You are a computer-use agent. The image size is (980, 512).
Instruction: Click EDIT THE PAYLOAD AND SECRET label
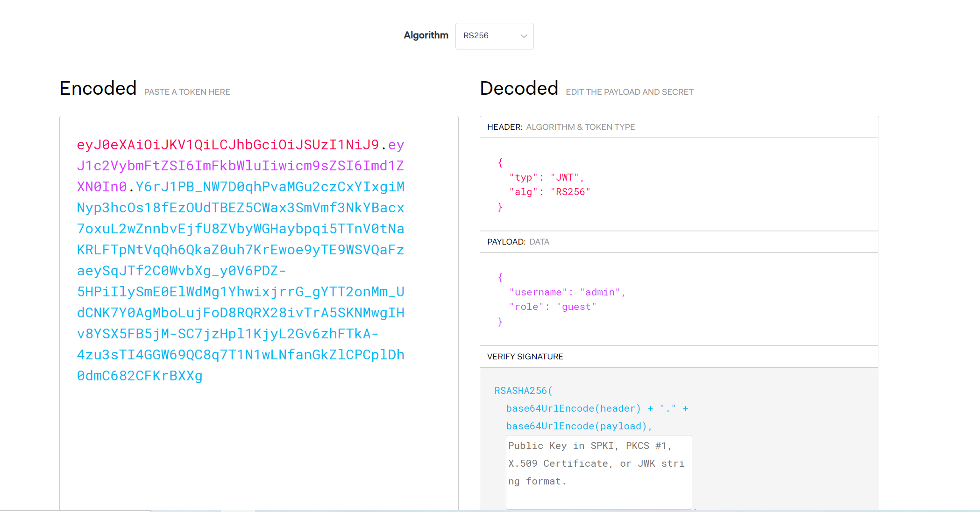click(x=629, y=92)
